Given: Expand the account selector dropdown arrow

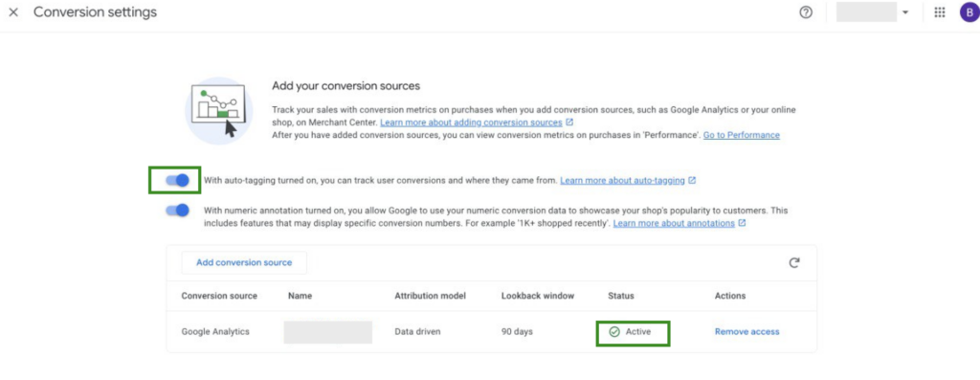Looking at the screenshot, I should coord(905,12).
